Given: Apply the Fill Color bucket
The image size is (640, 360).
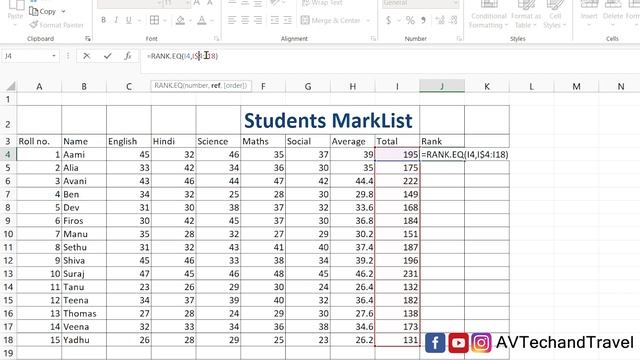Looking at the screenshot, I should click(180, 20).
